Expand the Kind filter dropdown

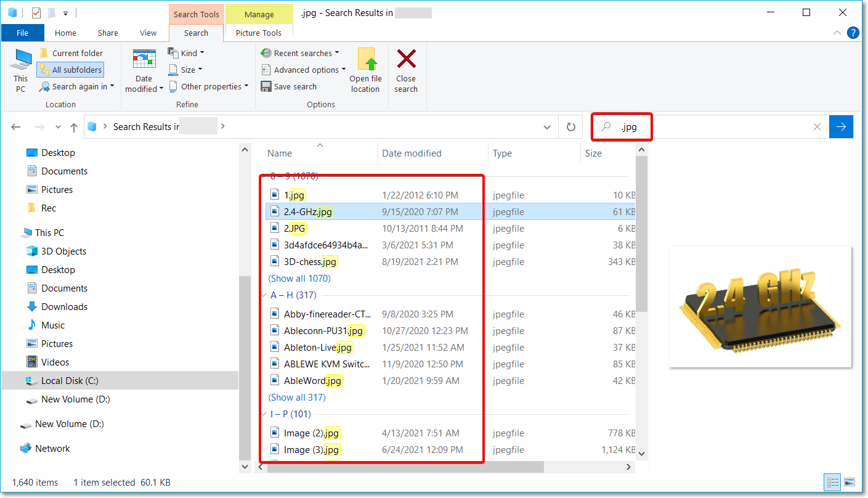pyautogui.click(x=186, y=53)
